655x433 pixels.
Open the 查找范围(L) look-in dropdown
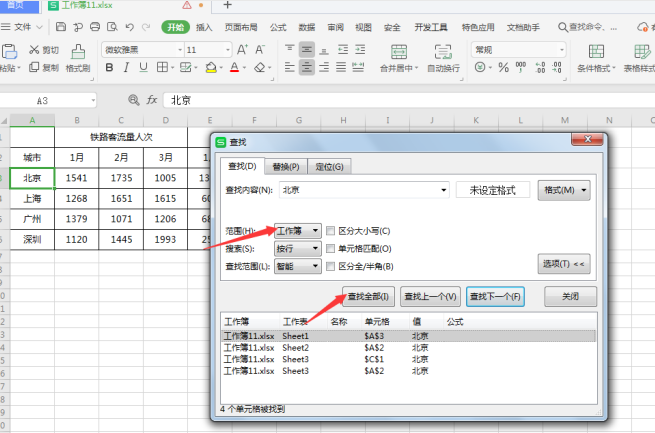point(298,266)
